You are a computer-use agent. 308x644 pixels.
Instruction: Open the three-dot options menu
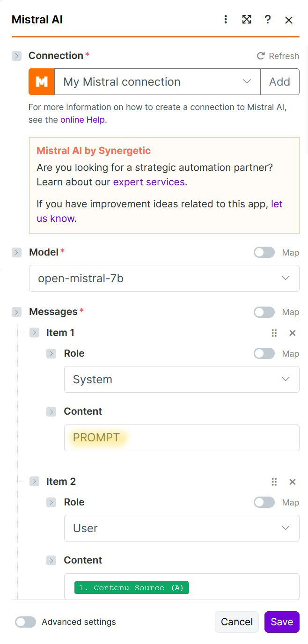(x=226, y=20)
